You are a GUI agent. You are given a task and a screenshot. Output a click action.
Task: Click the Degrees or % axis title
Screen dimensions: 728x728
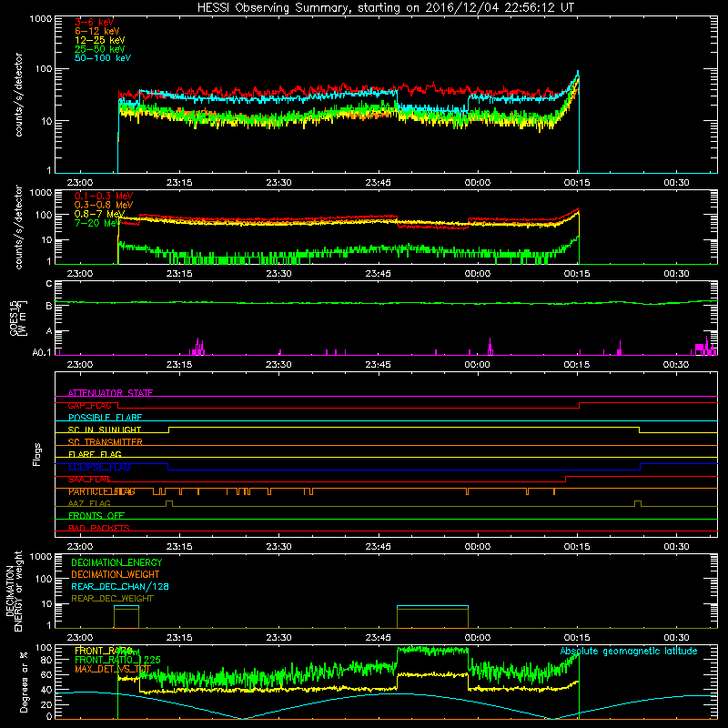[x=24, y=682]
